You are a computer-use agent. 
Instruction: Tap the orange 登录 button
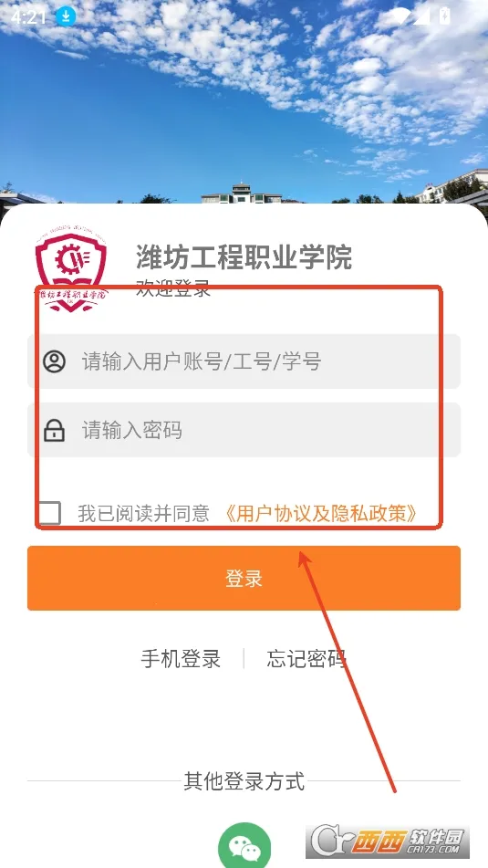coord(244,579)
